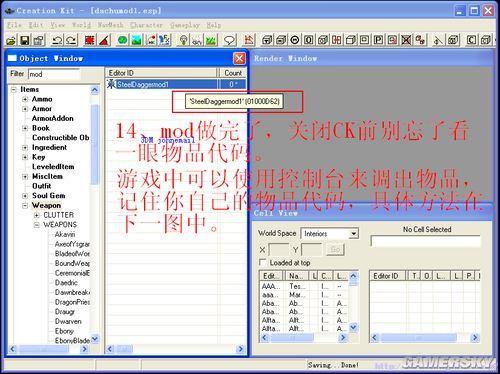The height and width of the screenshot is (374, 500).
Task: Click the P toolbar icon
Action: tap(378, 40)
